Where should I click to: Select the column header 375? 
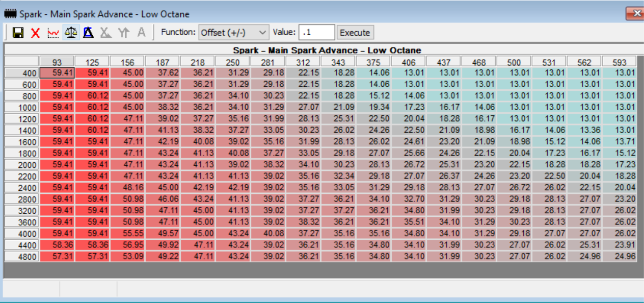click(373, 62)
